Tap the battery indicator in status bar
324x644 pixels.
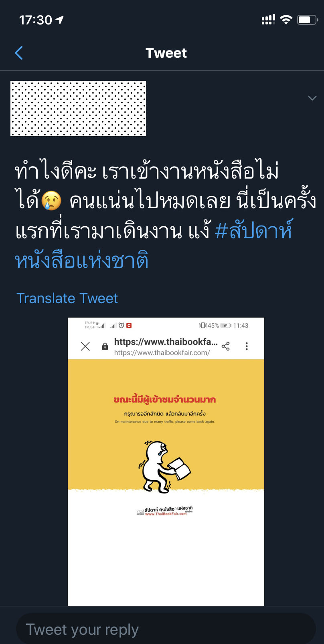[308, 20]
